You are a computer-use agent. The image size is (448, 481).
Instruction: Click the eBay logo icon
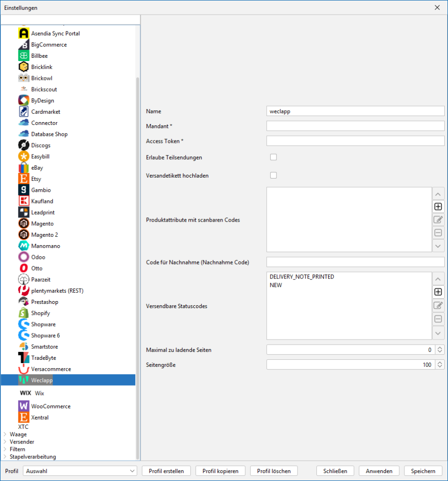point(24,168)
